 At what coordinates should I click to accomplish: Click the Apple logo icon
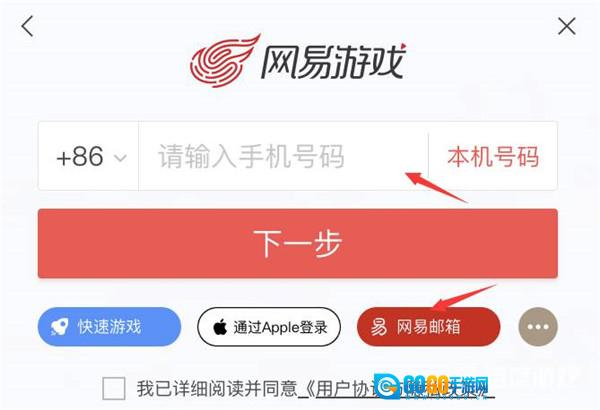tap(220, 327)
